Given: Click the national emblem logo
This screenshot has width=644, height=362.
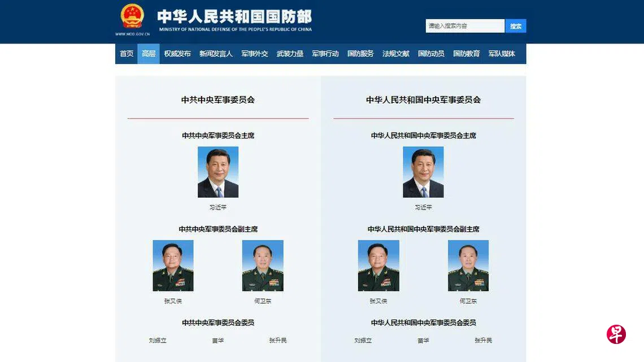Looking at the screenshot, I should point(132,16).
